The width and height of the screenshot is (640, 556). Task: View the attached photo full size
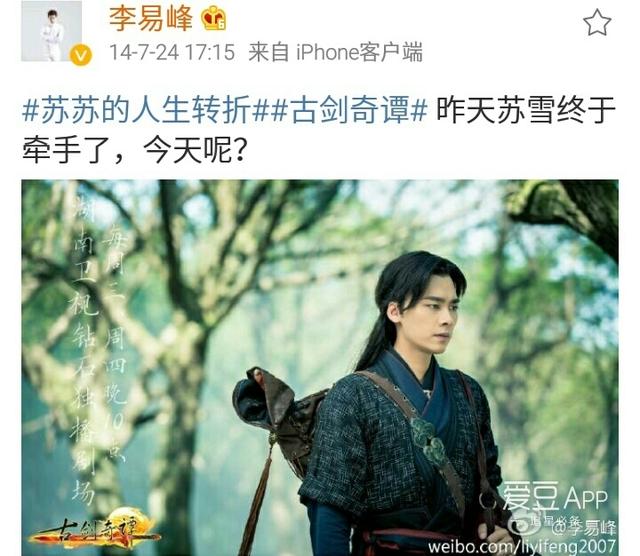(x=320, y=367)
